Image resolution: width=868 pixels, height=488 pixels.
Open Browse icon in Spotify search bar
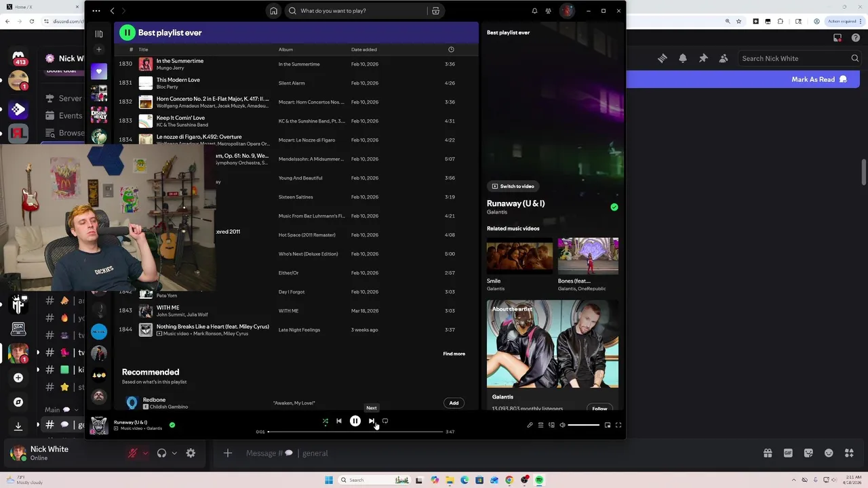(x=436, y=11)
